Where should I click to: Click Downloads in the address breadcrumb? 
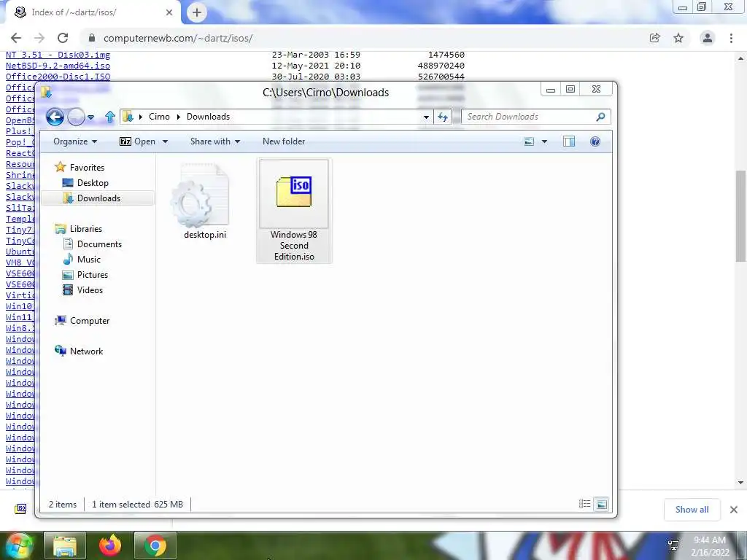pos(208,117)
